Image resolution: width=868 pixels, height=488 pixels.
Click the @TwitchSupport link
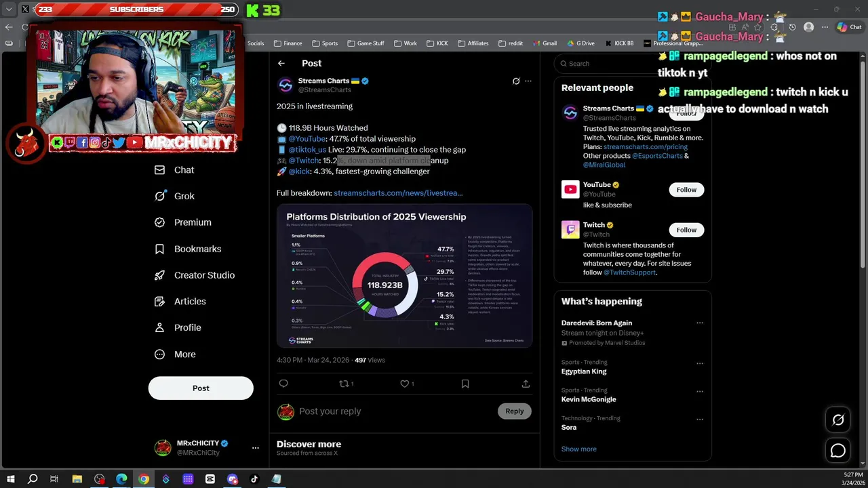[x=630, y=272]
